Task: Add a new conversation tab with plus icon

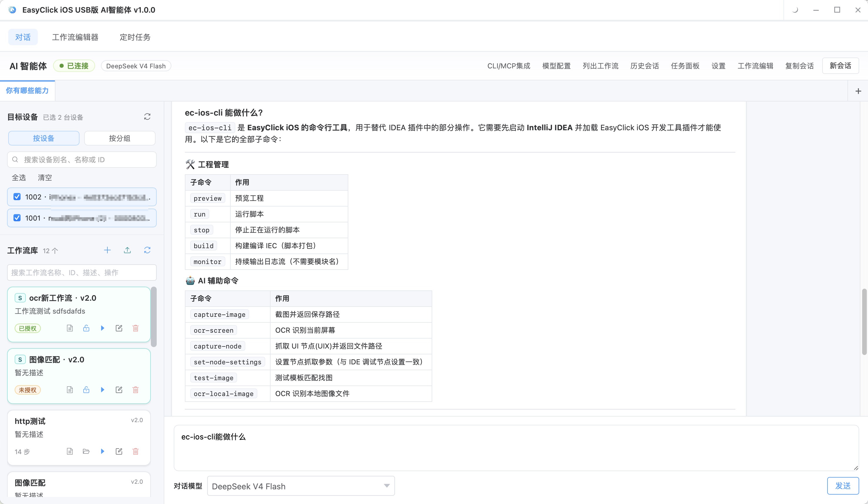Action: point(858,91)
